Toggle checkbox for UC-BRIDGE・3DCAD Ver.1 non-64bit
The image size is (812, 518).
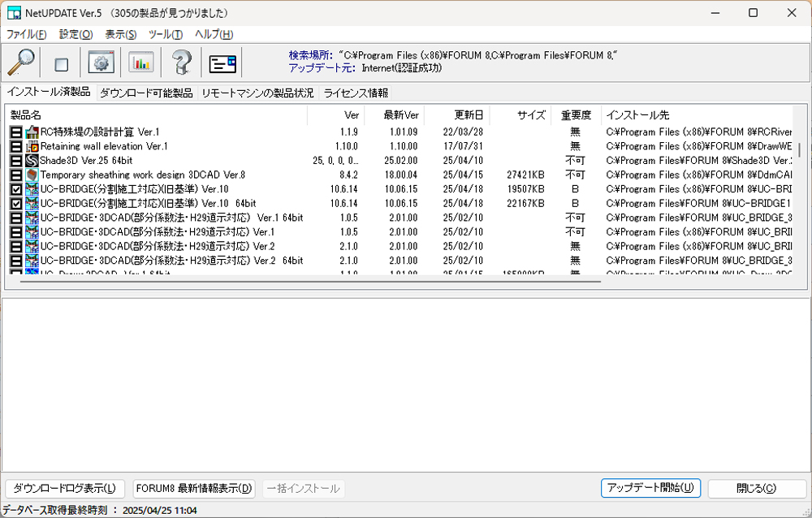click(x=16, y=232)
